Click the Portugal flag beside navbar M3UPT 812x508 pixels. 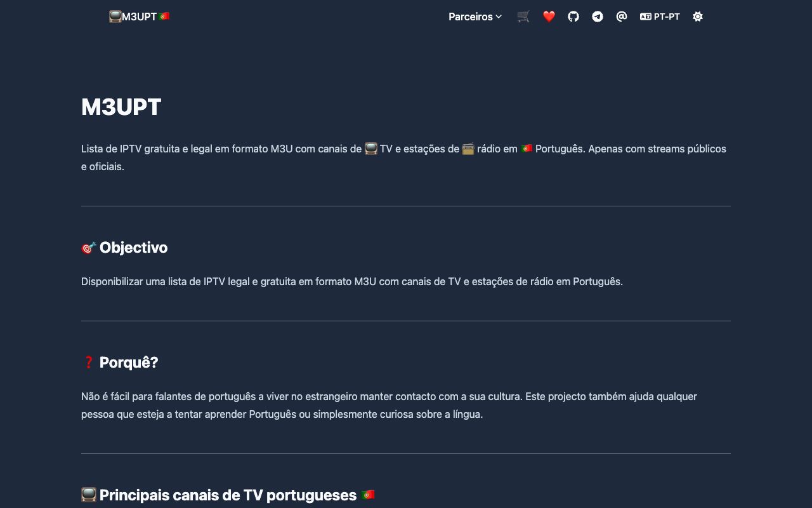pyautogui.click(x=164, y=17)
